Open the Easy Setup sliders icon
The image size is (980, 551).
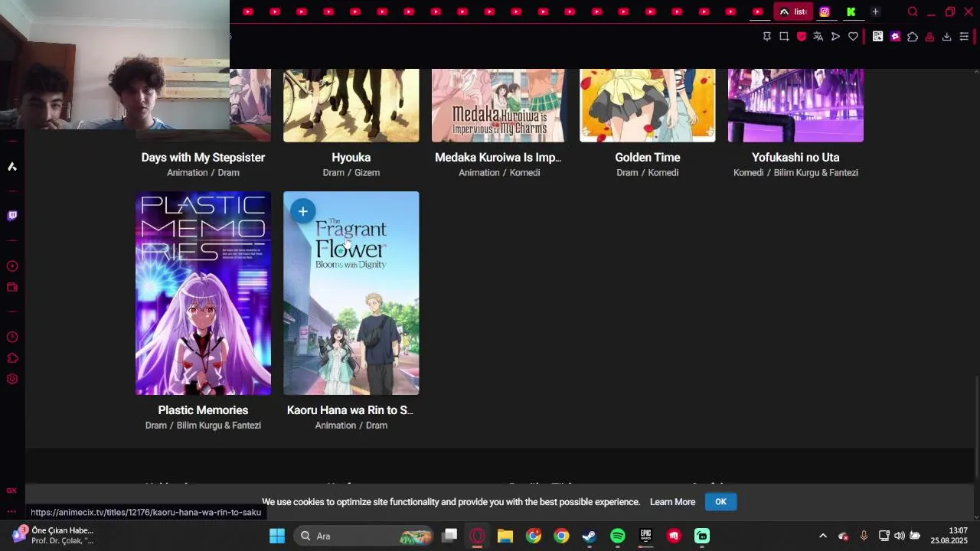point(964,37)
